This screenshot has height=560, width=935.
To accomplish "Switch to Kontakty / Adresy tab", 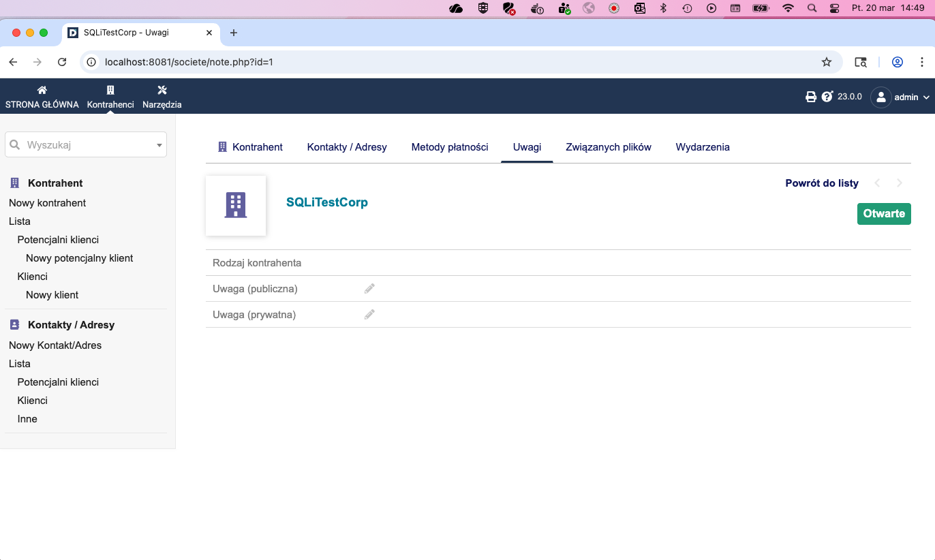I will (347, 147).
